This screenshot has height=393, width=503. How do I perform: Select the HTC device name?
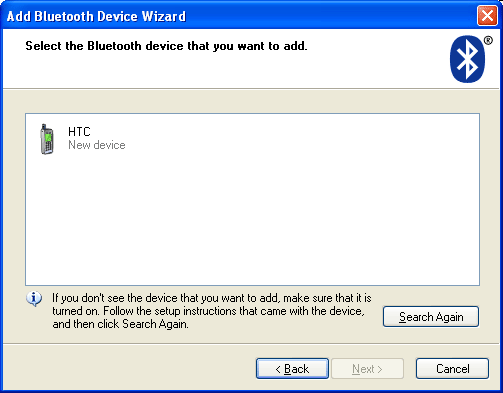[79, 132]
